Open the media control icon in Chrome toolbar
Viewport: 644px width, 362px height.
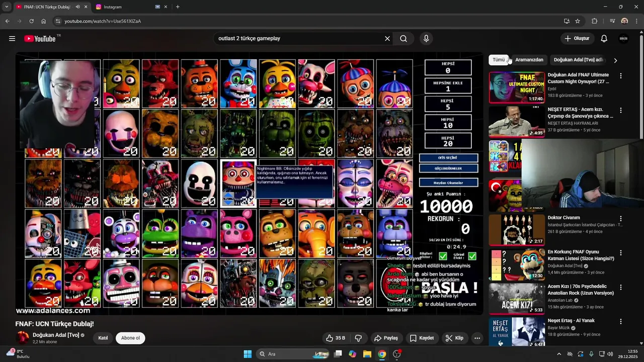tap(612, 21)
